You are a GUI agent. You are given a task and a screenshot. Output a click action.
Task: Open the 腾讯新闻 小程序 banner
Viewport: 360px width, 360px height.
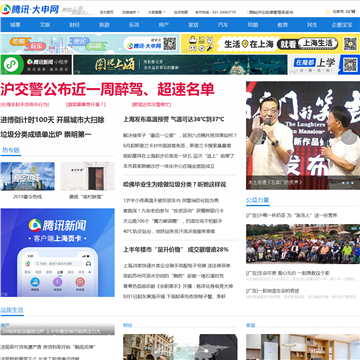click(x=36, y=65)
